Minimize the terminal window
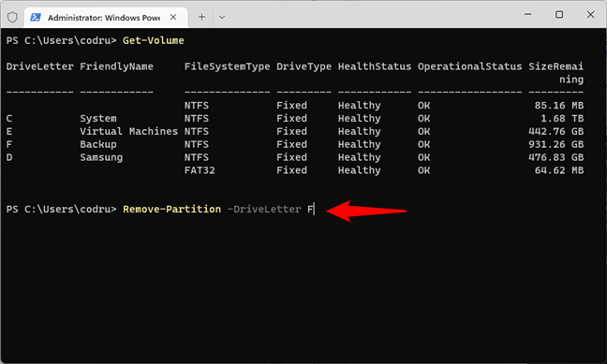This screenshot has width=607, height=364. [527, 14]
